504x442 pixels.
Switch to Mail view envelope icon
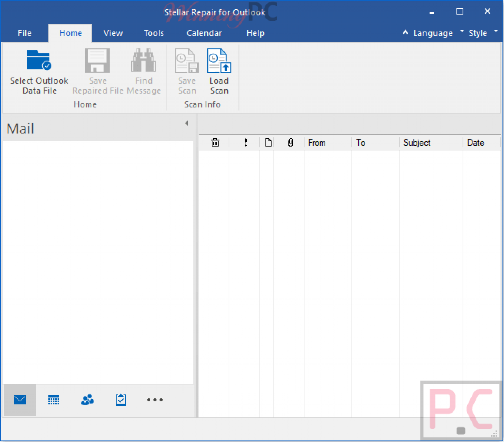pos(20,400)
